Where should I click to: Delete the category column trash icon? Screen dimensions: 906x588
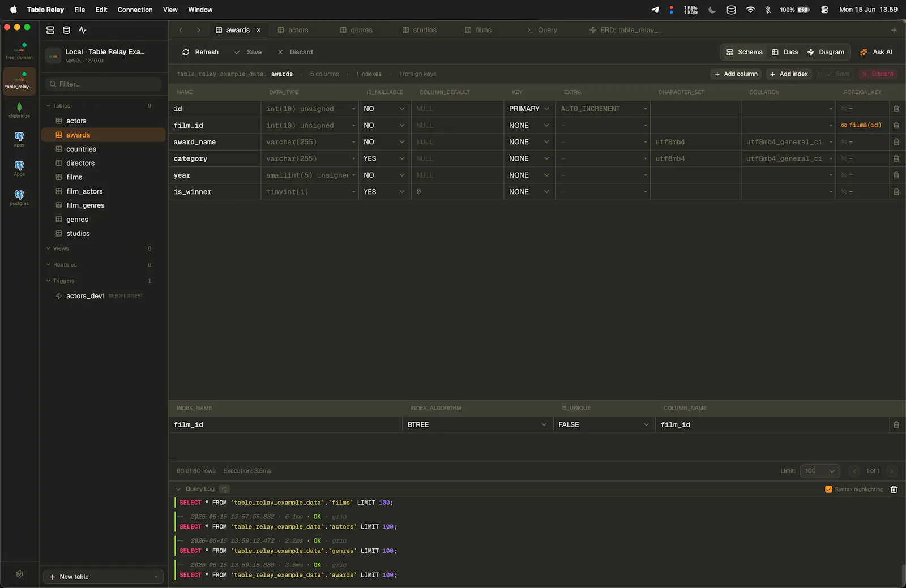(896, 158)
